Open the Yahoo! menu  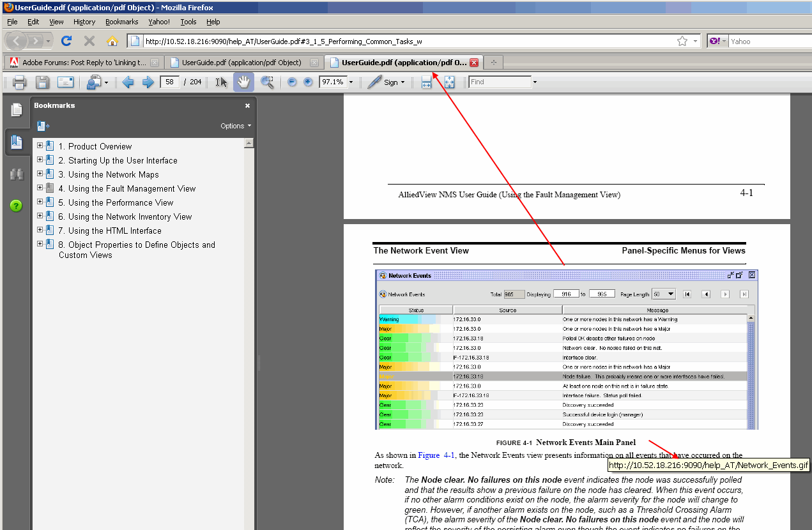coord(159,22)
